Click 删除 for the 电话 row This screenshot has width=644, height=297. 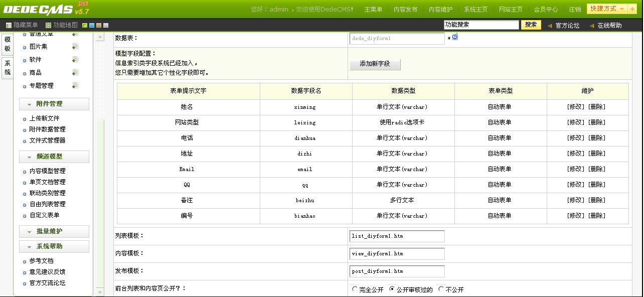point(597,138)
